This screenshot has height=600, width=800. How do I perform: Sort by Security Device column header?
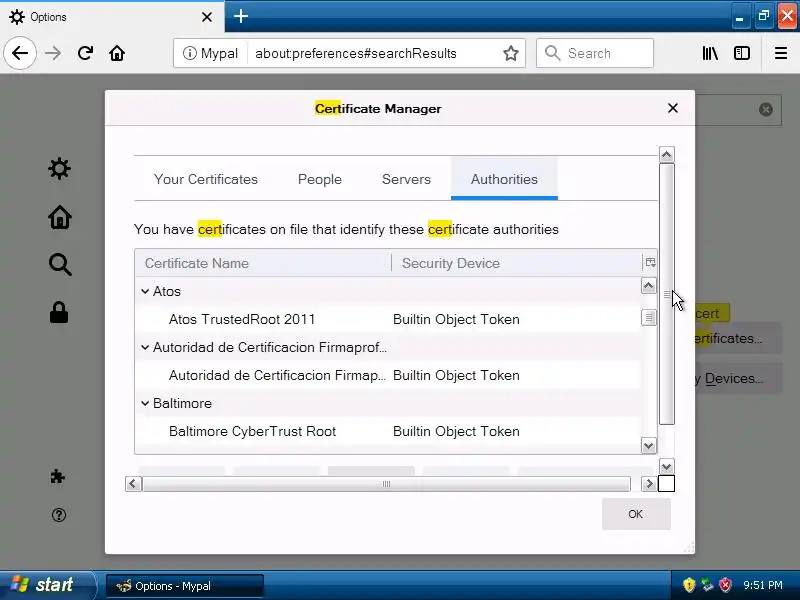(x=516, y=263)
